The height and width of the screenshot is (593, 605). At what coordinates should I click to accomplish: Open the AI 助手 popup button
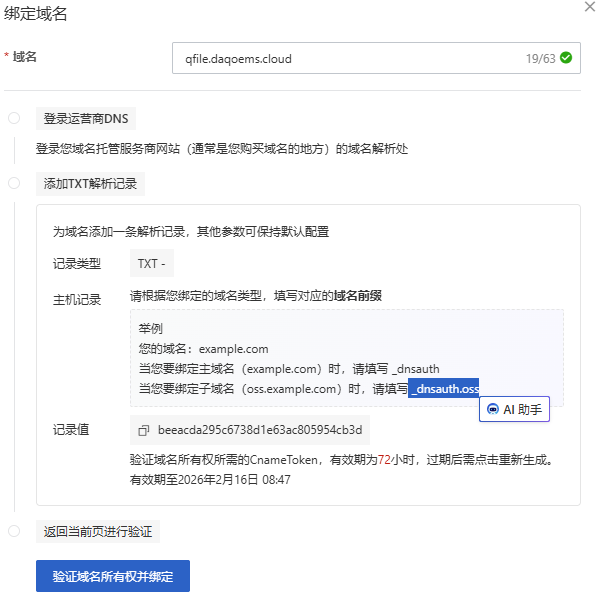click(514, 409)
